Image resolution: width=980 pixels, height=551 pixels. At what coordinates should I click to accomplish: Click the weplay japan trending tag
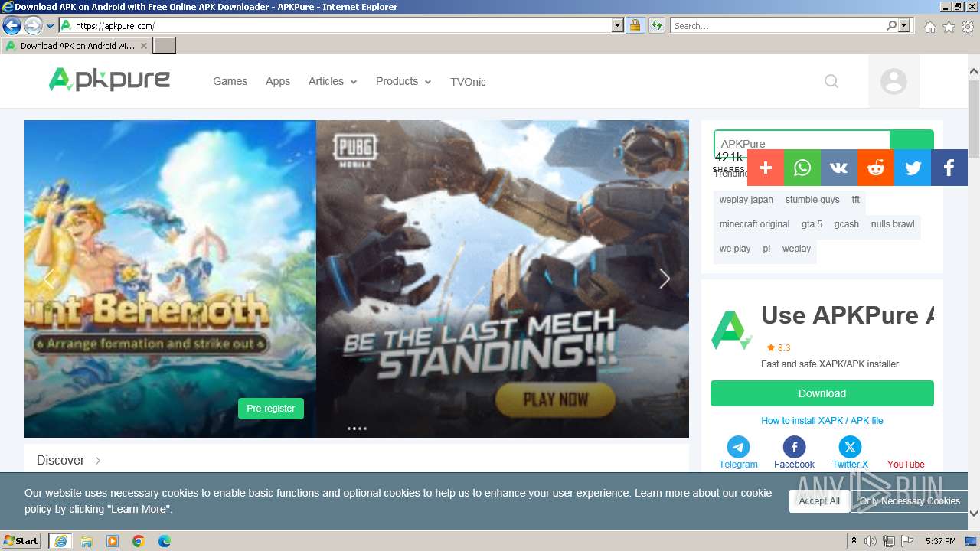coord(746,200)
